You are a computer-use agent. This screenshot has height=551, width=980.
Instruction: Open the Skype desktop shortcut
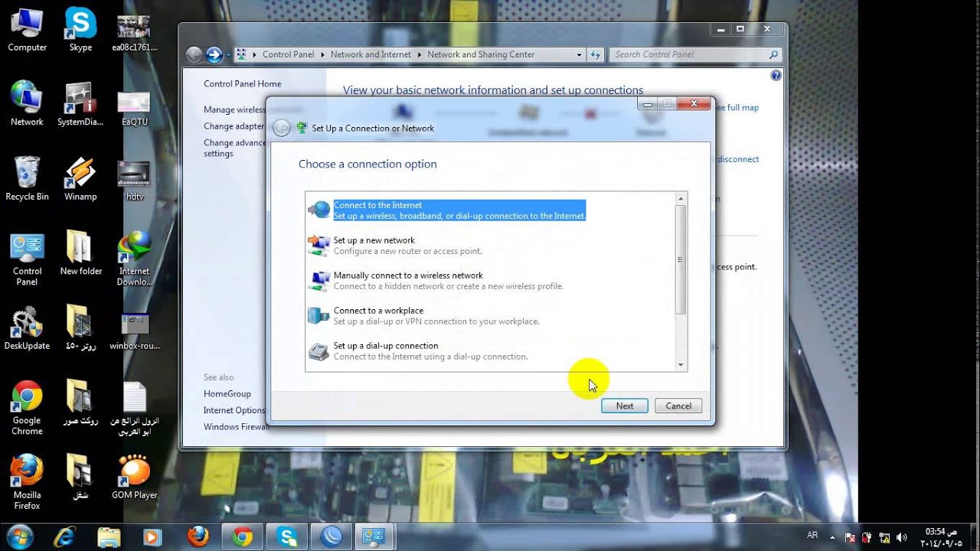click(80, 29)
